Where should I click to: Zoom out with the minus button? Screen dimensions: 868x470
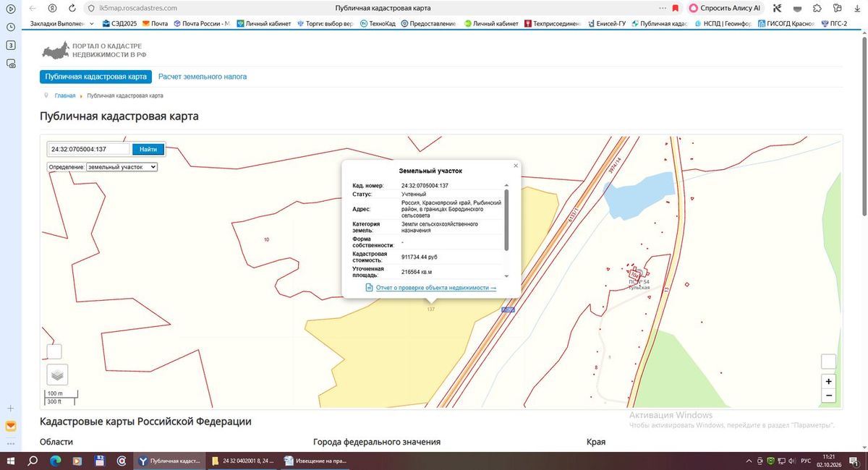point(828,396)
